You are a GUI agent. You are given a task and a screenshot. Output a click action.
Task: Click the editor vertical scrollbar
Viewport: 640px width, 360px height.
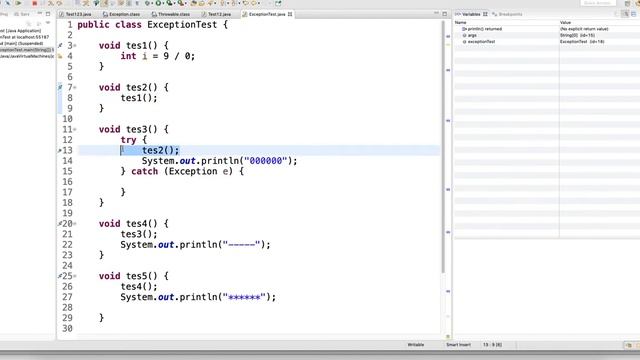(443, 147)
